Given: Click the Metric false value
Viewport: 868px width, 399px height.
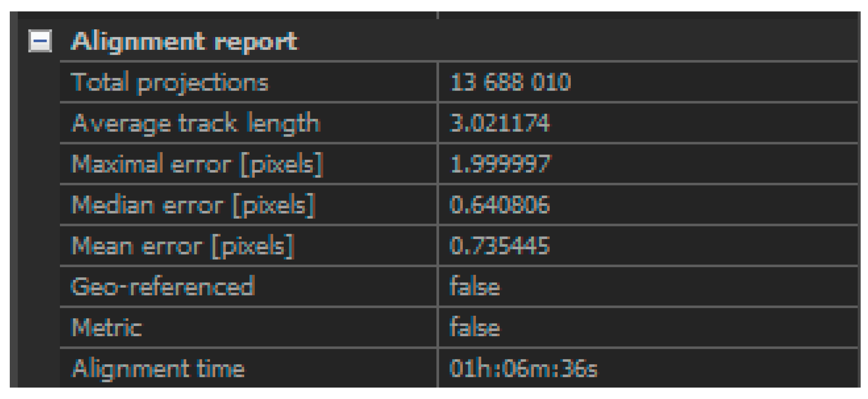Looking at the screenshot, I should (475, 328).
